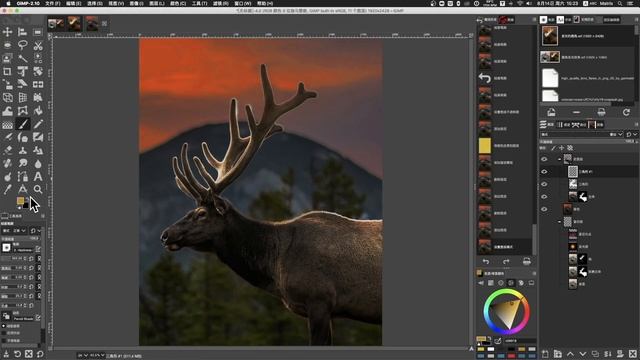This screenshot has width=640, height=360.
Task: Redo button below history list
Action: [x=506, y=261]
